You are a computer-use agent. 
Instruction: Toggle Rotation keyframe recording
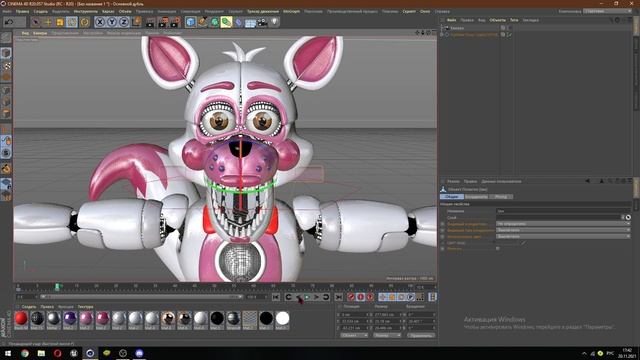tap(401, 297)
